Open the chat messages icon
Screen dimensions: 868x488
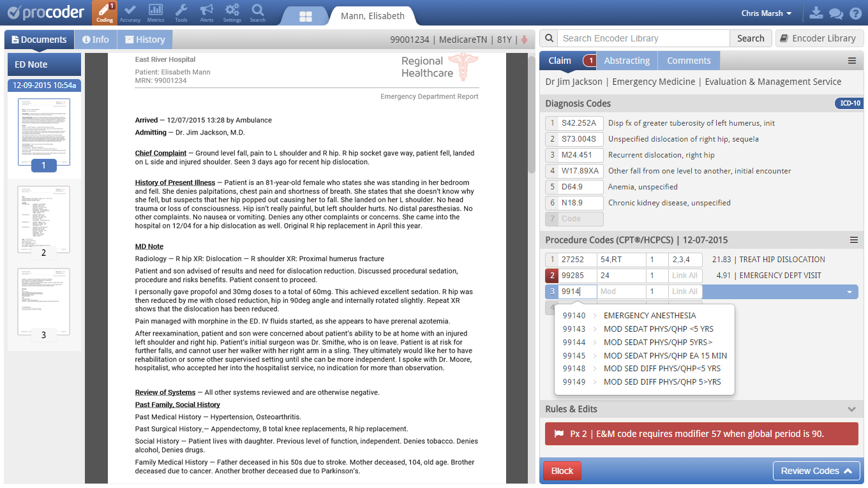836,13
